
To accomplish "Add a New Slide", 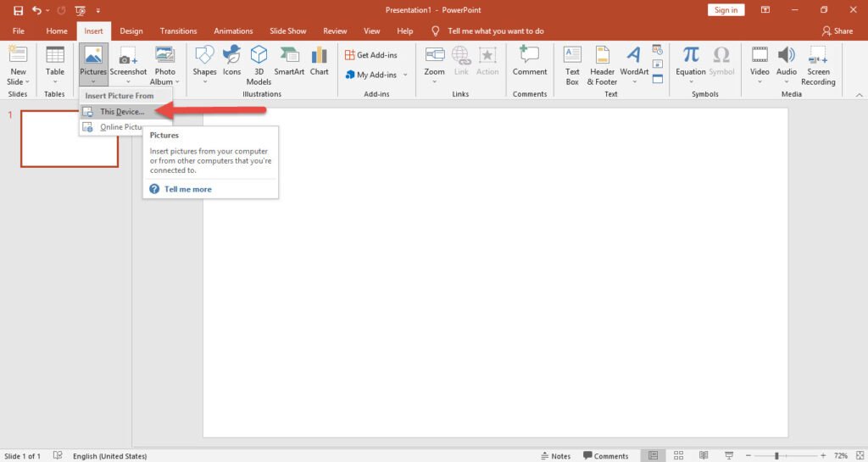I will click(18, 64).
